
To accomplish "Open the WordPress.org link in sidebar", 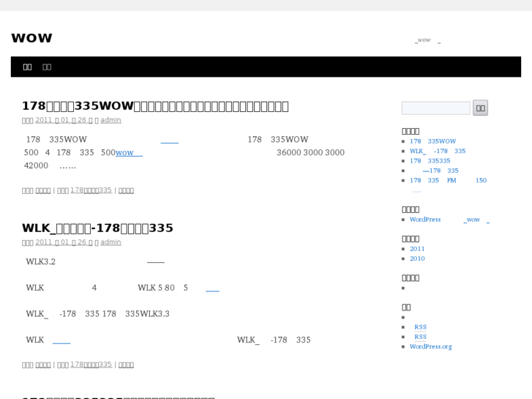I will [x=431, y=347].
